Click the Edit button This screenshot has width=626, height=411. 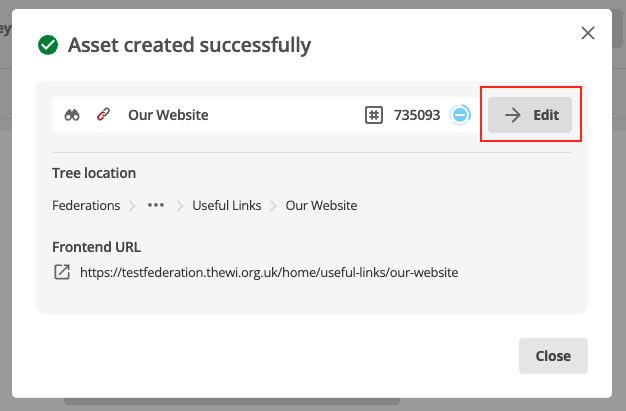coord(530,115)
